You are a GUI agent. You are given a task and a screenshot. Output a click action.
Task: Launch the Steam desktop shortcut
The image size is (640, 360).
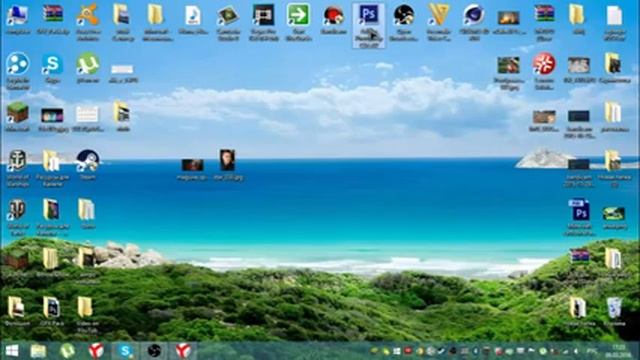coord(88,164)
